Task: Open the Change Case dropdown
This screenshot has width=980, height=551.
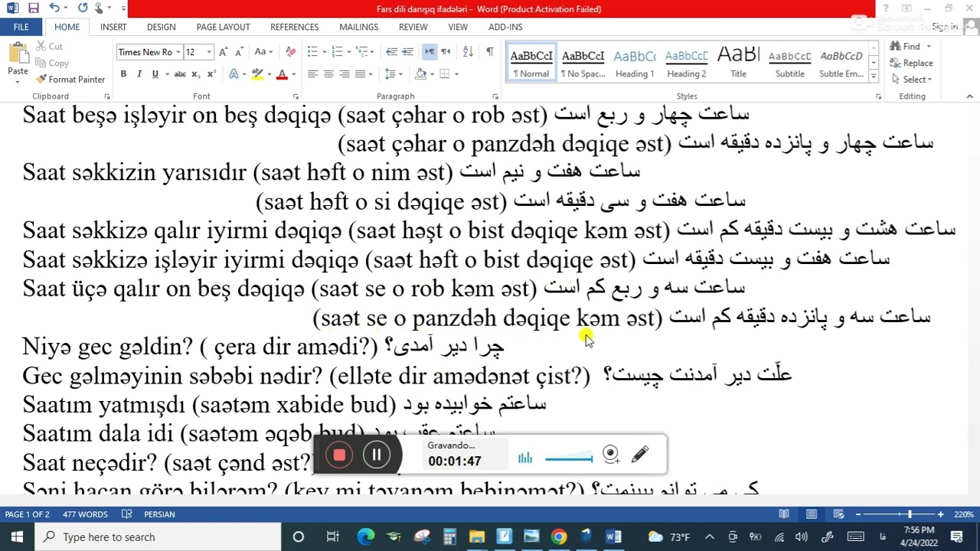Action: [x=264, y=52]
